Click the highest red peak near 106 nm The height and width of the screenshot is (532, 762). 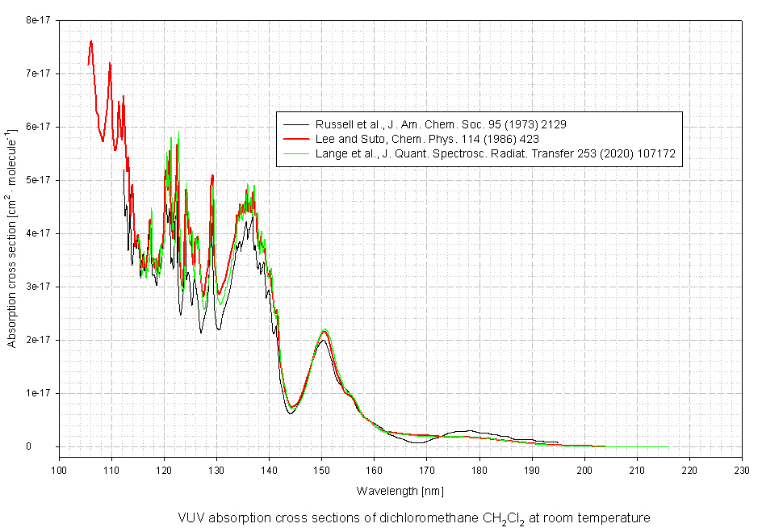coord(90,41)
